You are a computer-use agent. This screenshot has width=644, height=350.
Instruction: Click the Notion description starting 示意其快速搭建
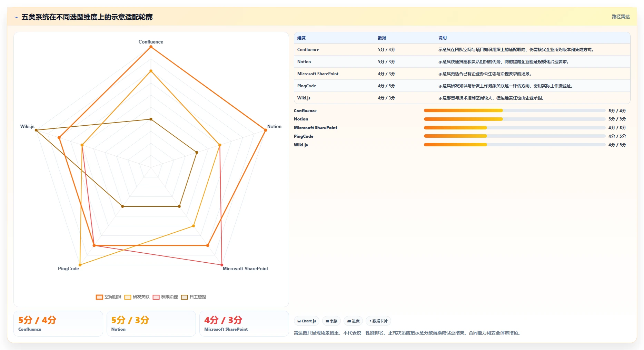coord(504,62)
